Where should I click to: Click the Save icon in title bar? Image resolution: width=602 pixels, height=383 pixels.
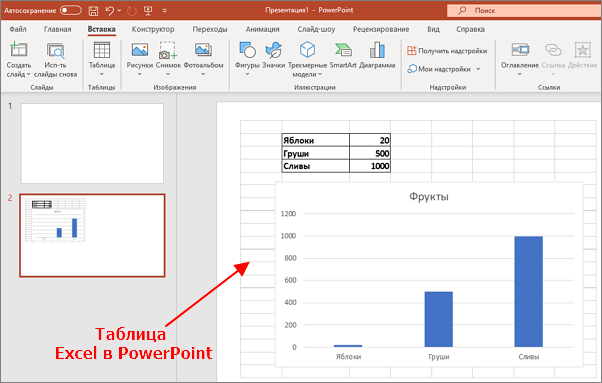[93, 11]
